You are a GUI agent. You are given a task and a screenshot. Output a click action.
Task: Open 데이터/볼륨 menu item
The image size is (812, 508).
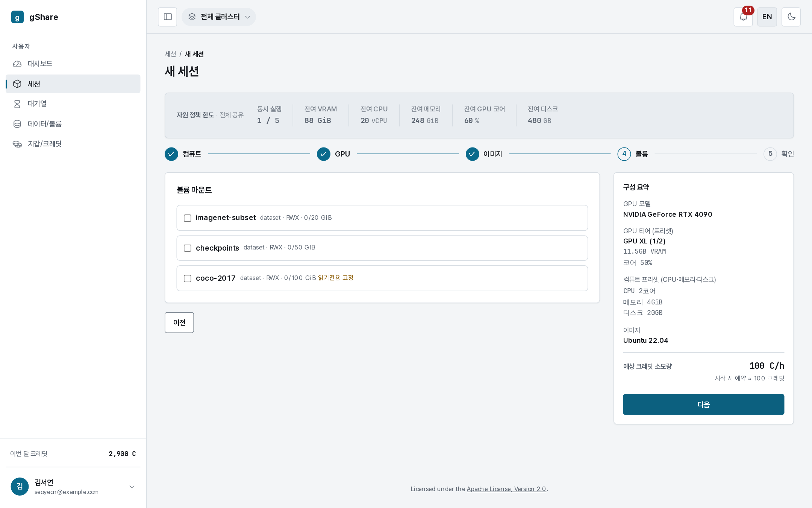click(73, 124)
